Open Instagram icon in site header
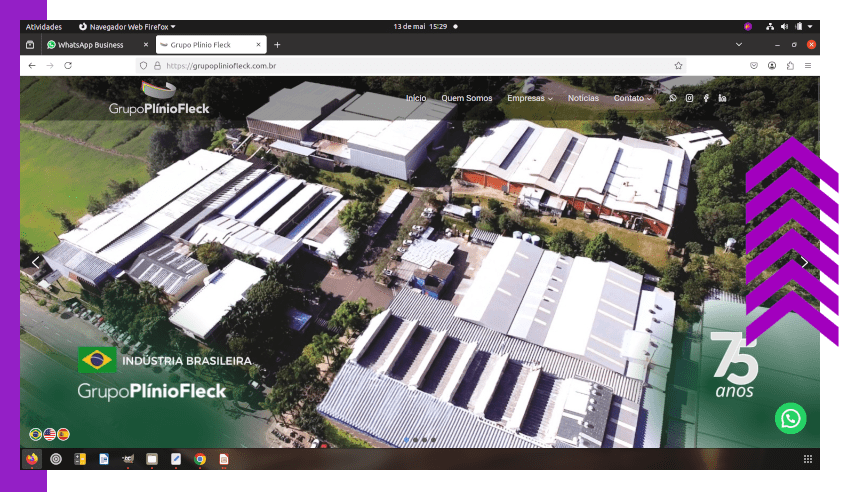Image resolution: width=841 pixels, height=492 pixels. click(x=689, y=98)
